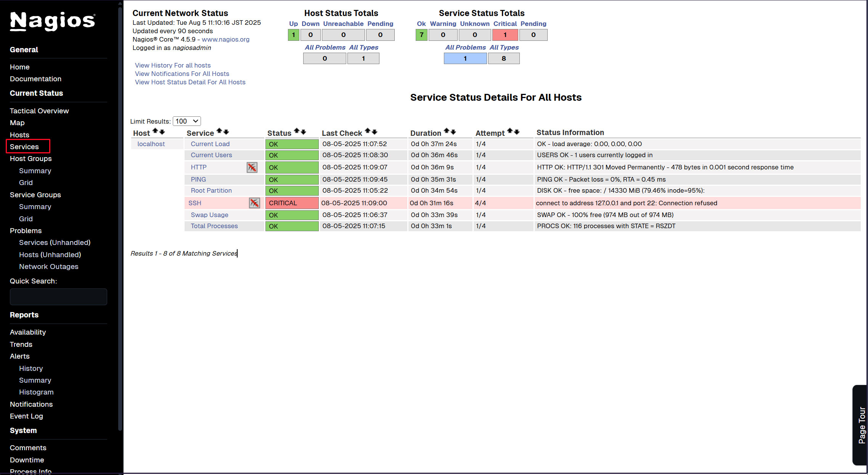Sort Service column descending with down arrow
This screenshot has width=868, height=475.
[226, 132]
